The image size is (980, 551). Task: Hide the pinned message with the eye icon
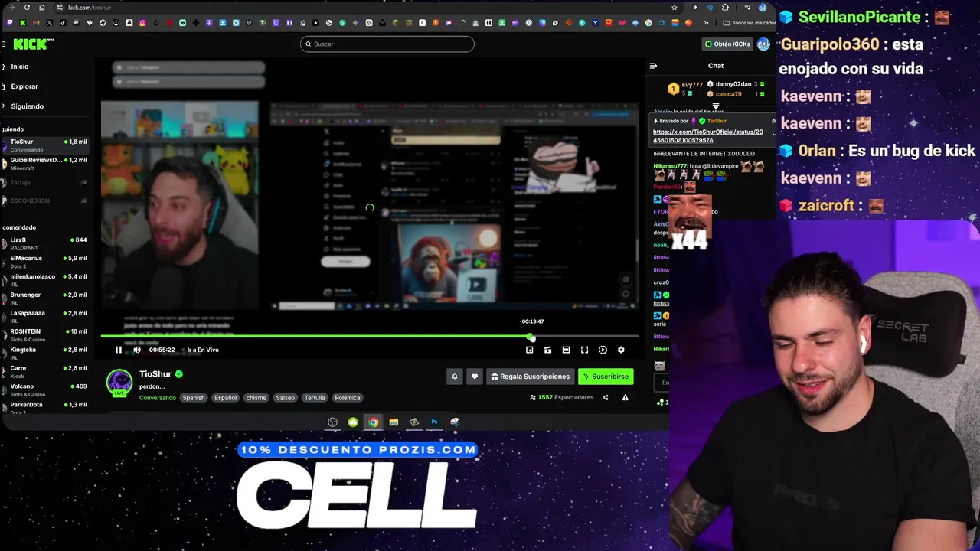[773, 121]
